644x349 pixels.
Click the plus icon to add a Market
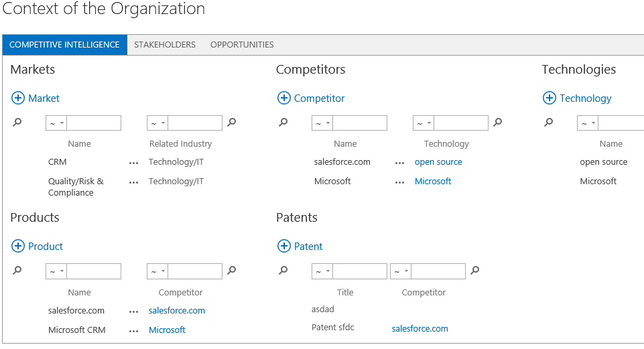(17, 98)
